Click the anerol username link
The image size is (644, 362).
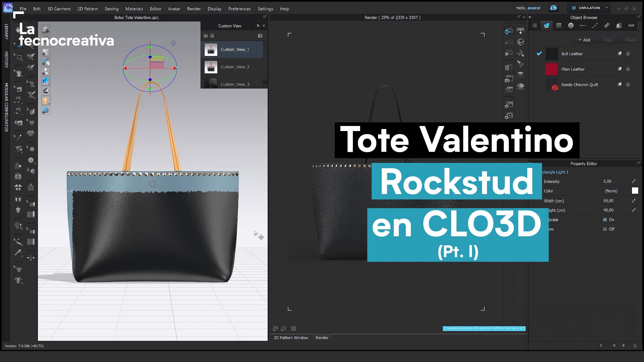pyautogui.click(x=534, y=8)
